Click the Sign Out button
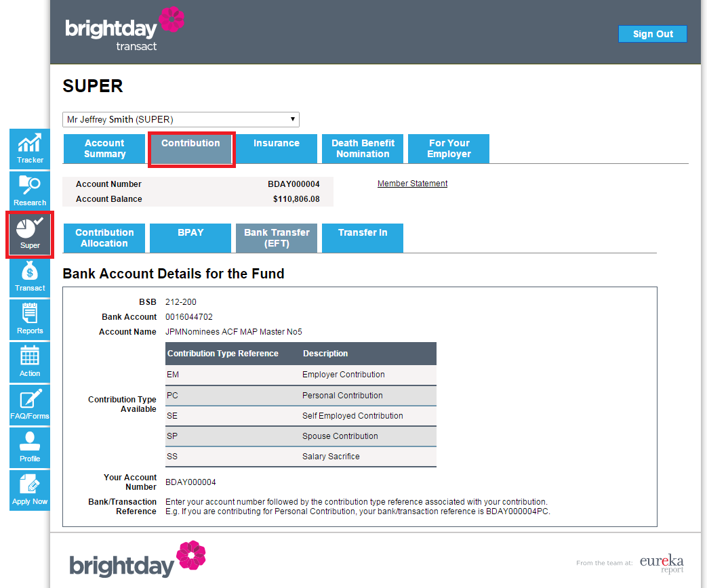This screenshot has width=707, height=588. click(x=653, y=34)
